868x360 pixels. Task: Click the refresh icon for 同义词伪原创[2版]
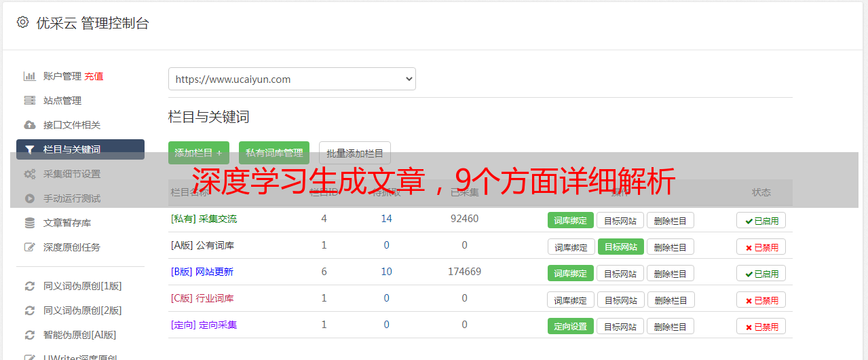[x=29, y=310]
